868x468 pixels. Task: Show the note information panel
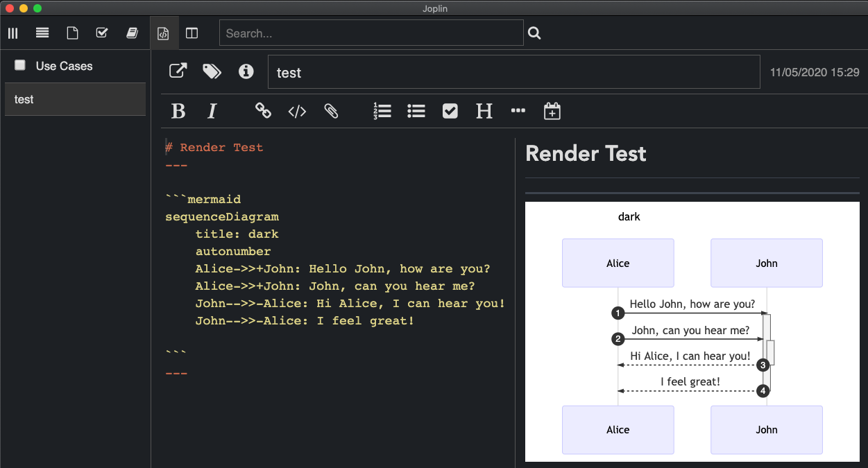tap(246, 71)
